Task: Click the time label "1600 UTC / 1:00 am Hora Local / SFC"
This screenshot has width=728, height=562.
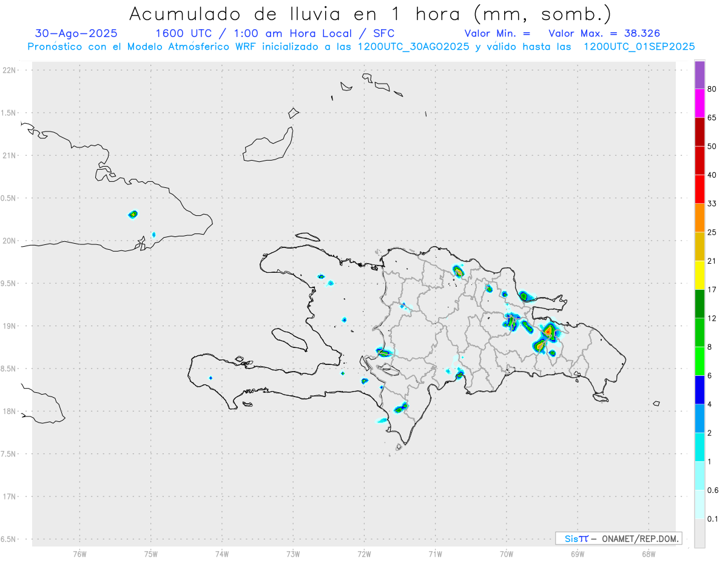Action: (x=275, y=33)
